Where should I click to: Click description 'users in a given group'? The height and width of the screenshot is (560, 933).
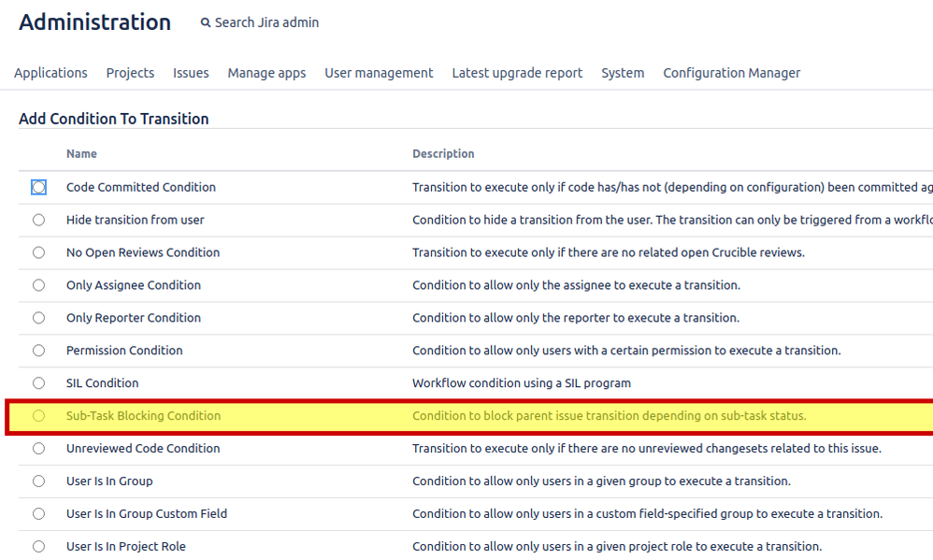pos(601,481)
